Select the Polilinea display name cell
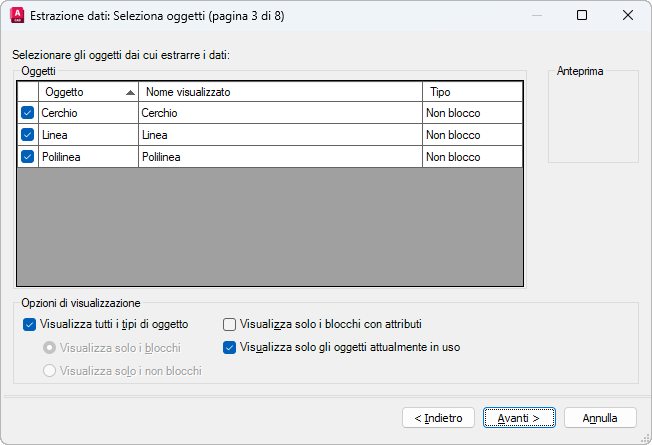This screenshot has width=652, height=445. (x=280, y=157)
